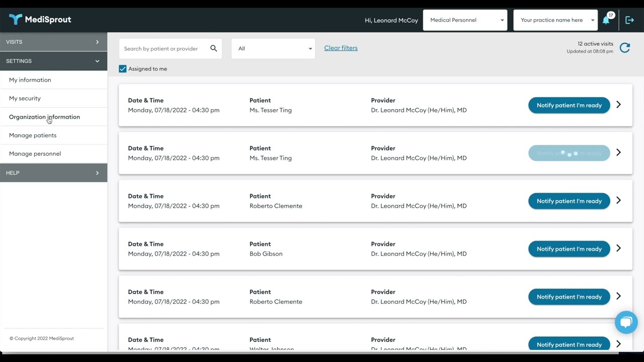Open the first Ms. Tesser Ting visit chevron
The image size is (644, 362).
click(x=618, y=105)
